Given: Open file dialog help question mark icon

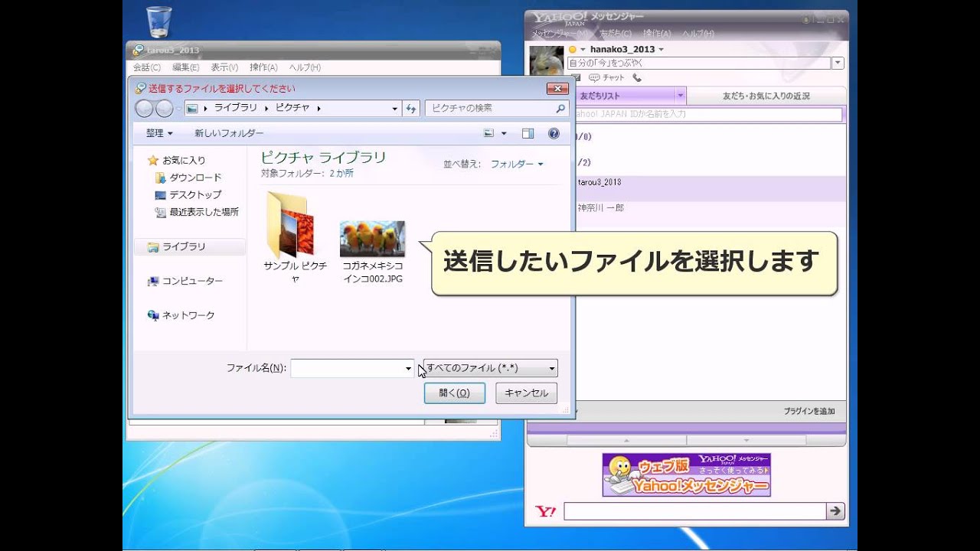Looking at the screenshot, I should tap(554, 133).
